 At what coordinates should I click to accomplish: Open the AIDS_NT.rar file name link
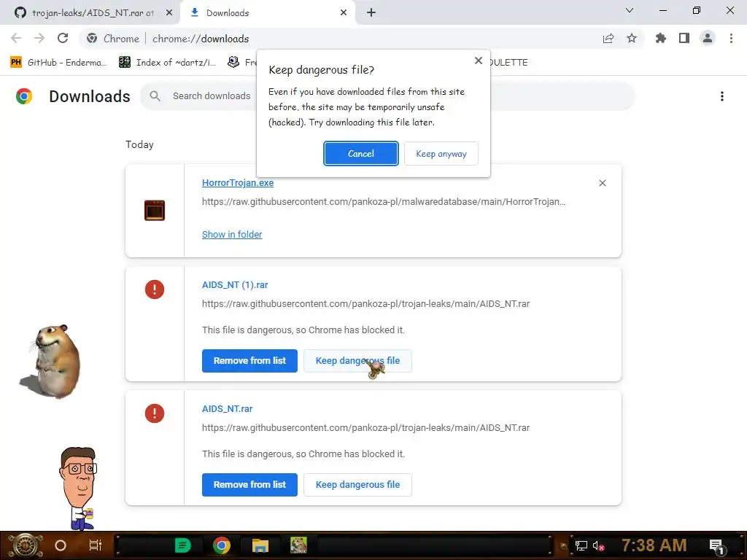pyautogui.click(x=228, y=408)
